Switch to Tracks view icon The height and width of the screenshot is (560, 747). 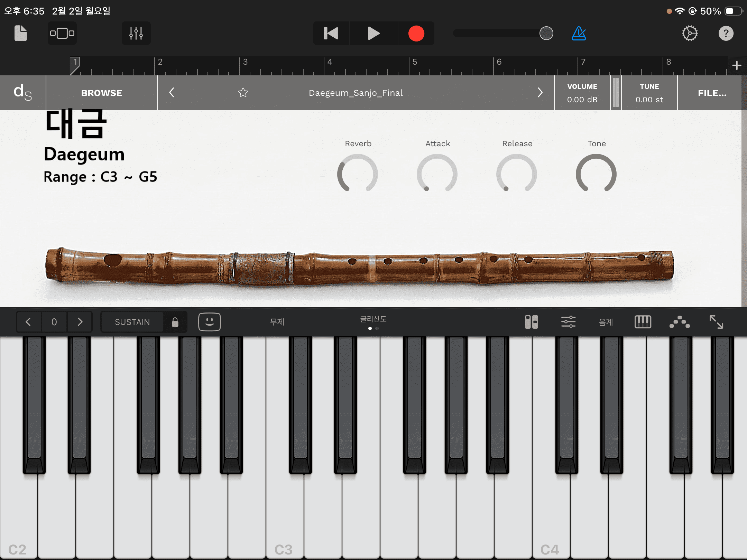click(x=62, y=34)
